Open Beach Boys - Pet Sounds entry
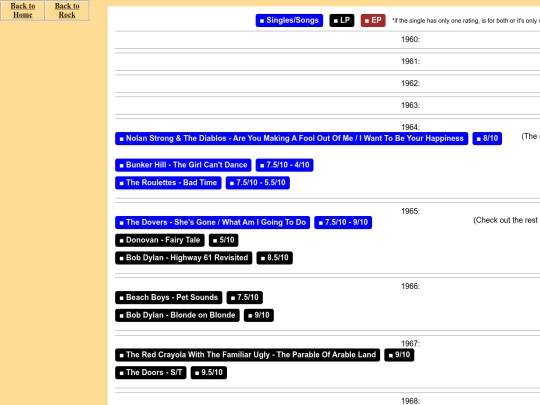 169,298
